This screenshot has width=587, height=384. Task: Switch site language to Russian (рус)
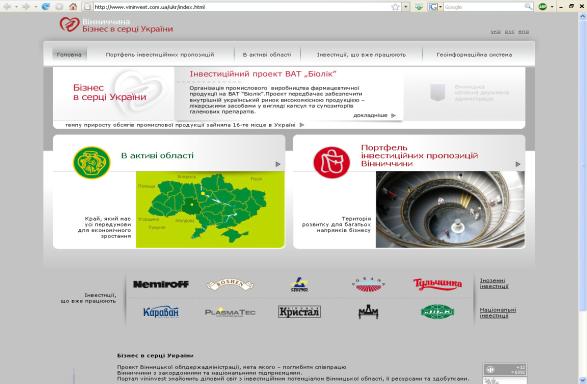click(x=509, y=32)
